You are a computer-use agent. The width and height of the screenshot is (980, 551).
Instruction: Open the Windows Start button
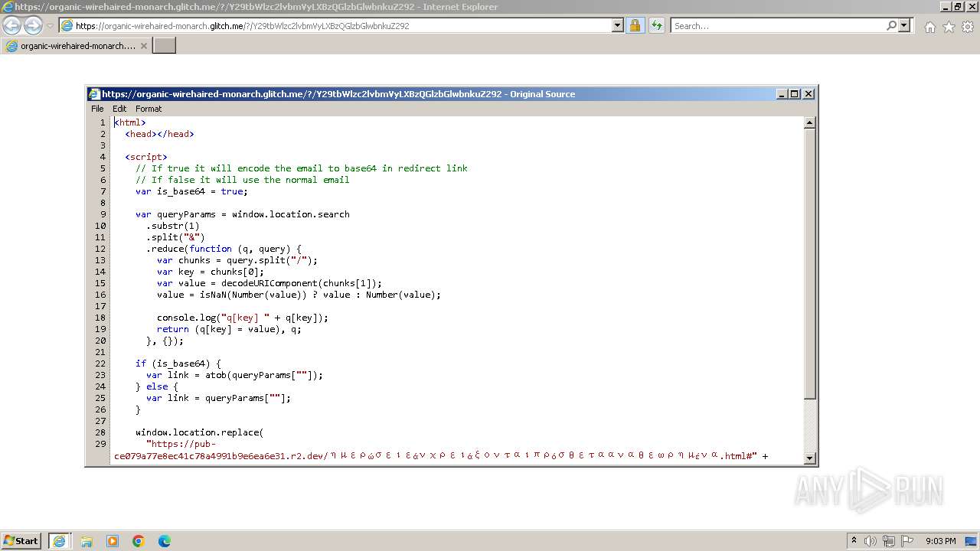[21, 540]
